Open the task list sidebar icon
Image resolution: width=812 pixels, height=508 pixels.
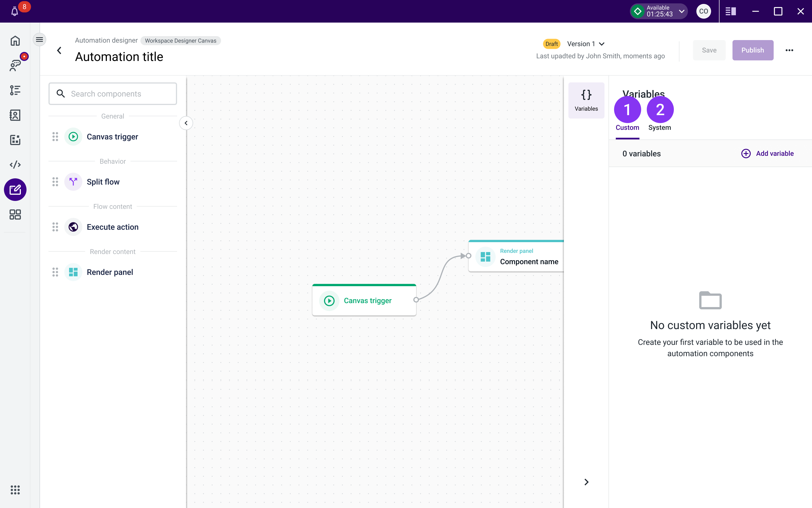pyautogui.click(x=15, y=90)
